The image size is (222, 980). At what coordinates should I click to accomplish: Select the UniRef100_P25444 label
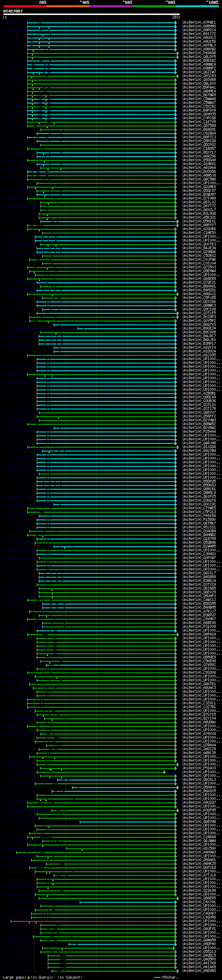(199, 431)
